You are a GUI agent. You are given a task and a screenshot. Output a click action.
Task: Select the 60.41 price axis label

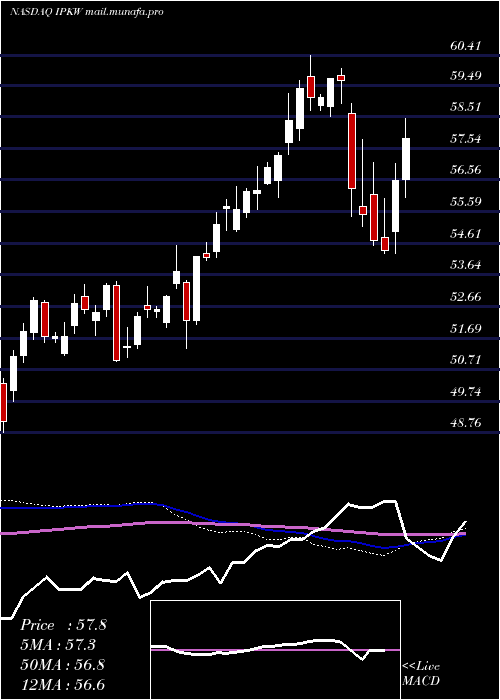[x=466, y=45]
